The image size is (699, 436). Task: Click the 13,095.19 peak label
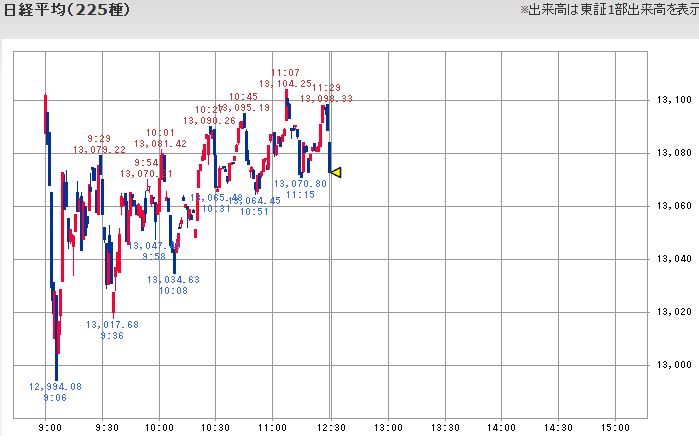pyautogui.click(x=244, y=108)
